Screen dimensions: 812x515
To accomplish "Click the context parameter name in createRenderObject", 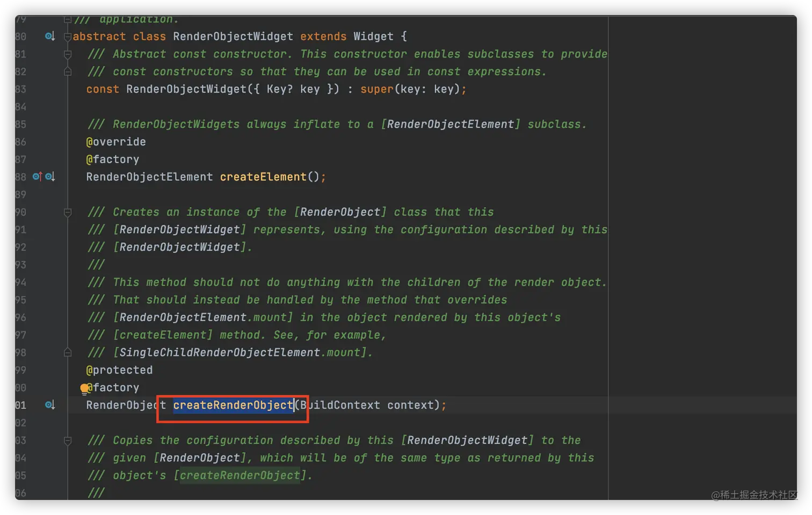I will pos(410,405).
